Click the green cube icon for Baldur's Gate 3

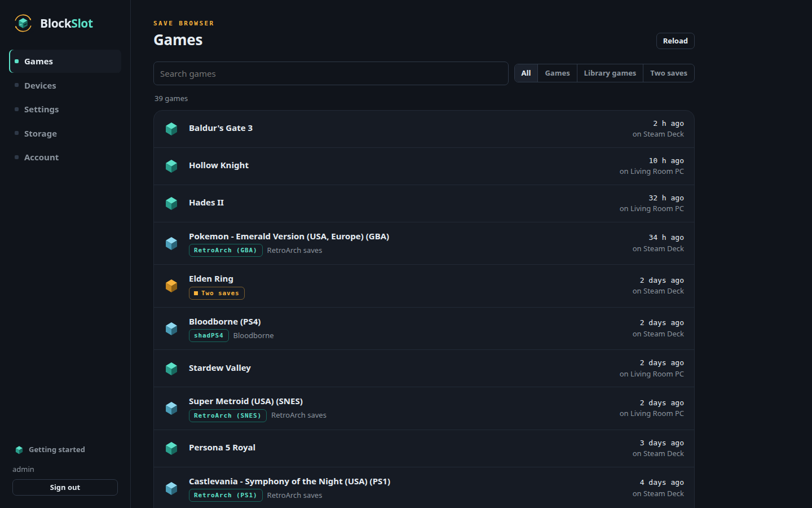171,129
